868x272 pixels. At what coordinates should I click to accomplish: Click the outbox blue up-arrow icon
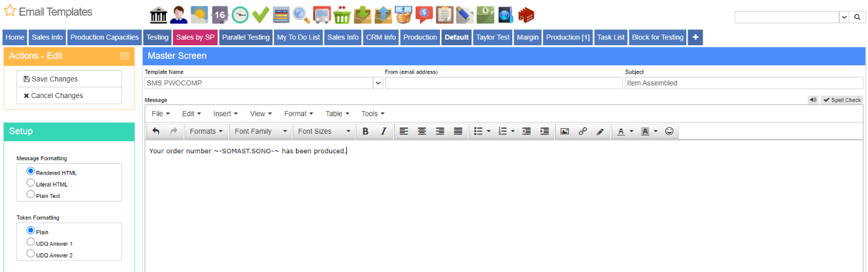point(382,14)
